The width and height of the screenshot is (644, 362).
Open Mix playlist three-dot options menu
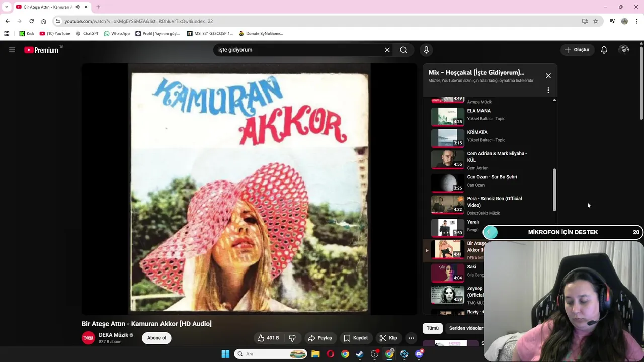point(548,90)
